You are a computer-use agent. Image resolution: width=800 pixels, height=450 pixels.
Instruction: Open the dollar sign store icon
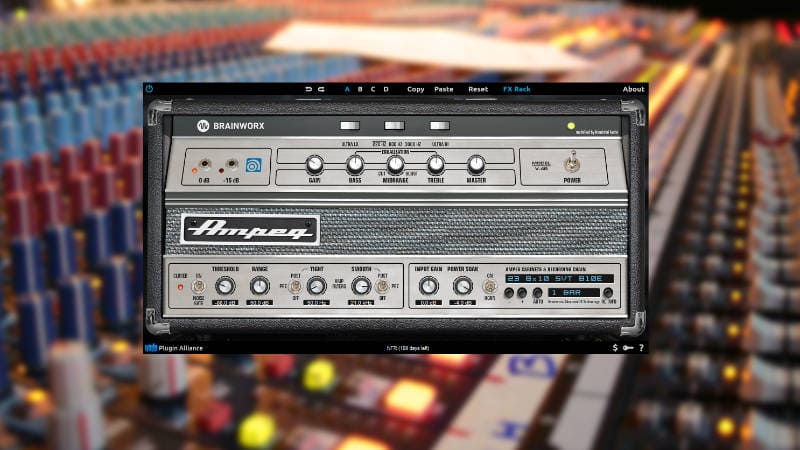point(615,347)
